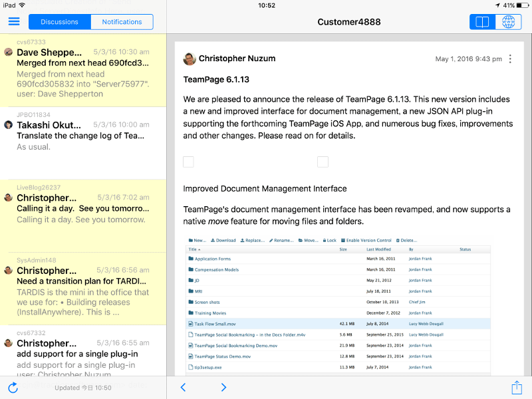532x399 pixels.
Task: Open Dave Shepperton's merged from next head discussion
Action: tap(83, 70)
